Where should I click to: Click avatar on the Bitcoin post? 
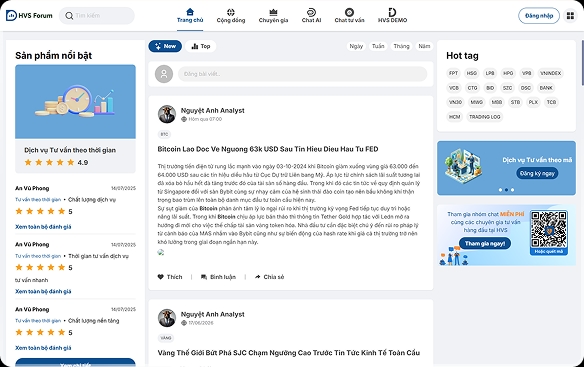pos(167,114)
